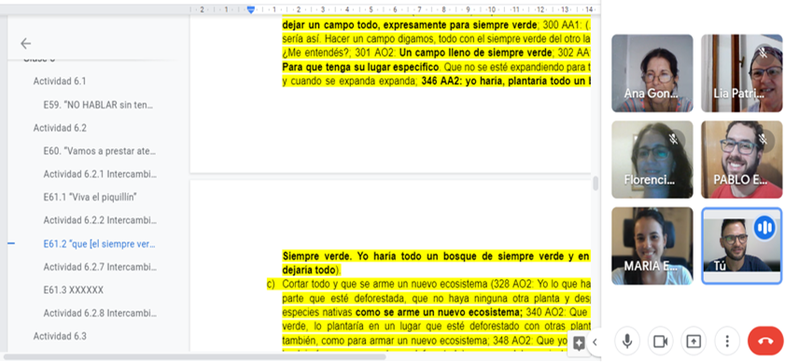This screenshot has width=800, height=362.
Task: Select Ana Gon... video tile
Action: point(652,73)
